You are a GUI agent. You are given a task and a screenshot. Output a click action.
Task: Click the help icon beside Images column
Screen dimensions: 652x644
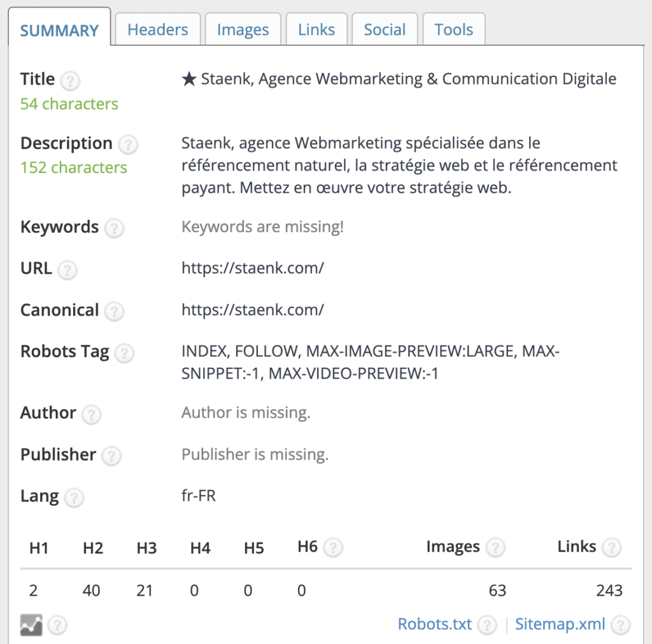(495, 548)
